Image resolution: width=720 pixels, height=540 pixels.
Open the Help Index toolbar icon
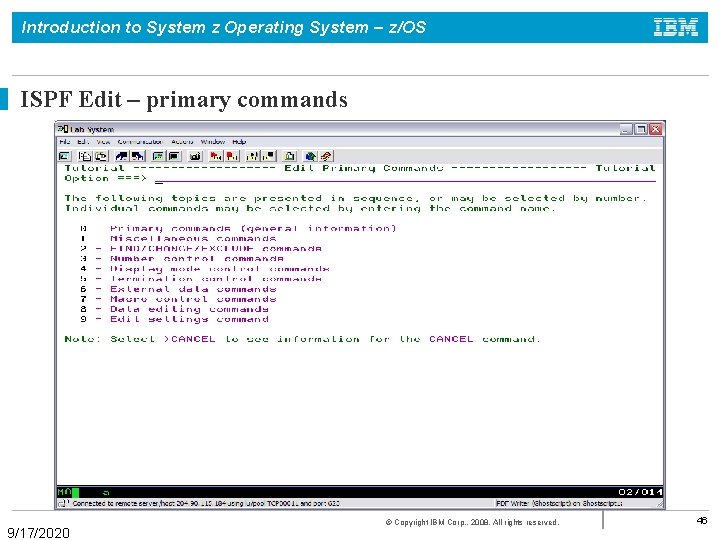tap(326, 156)
